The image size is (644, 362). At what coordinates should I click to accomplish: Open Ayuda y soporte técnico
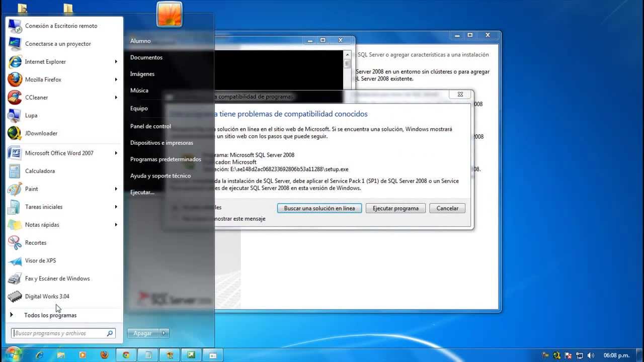click(x=160, y=176)
